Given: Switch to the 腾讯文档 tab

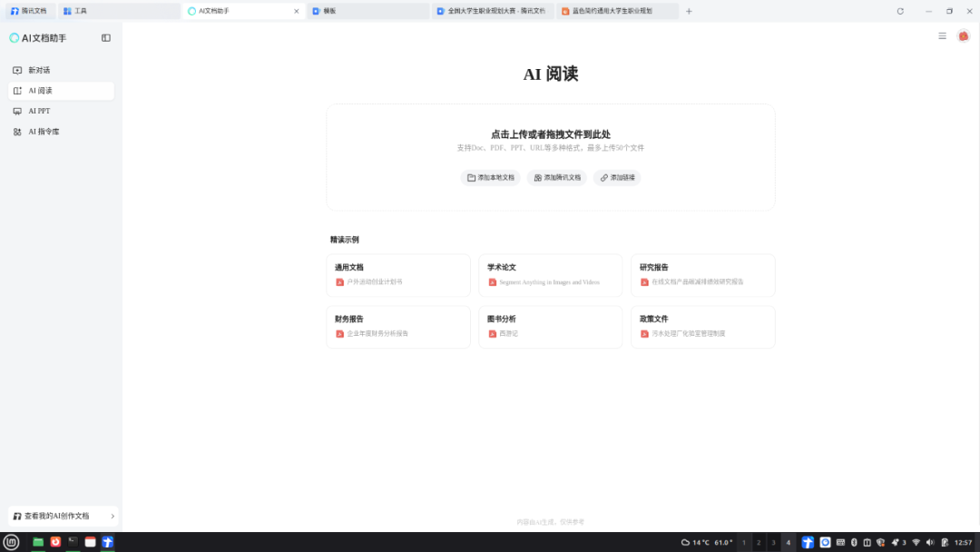Looking at the screenshot, I should tap(30, 11).
